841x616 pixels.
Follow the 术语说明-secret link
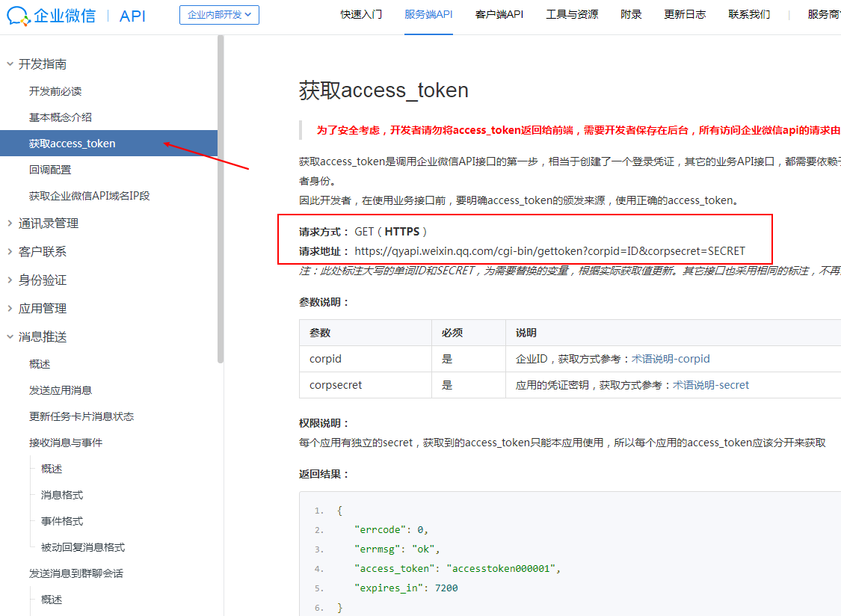[x=711, y=385]
